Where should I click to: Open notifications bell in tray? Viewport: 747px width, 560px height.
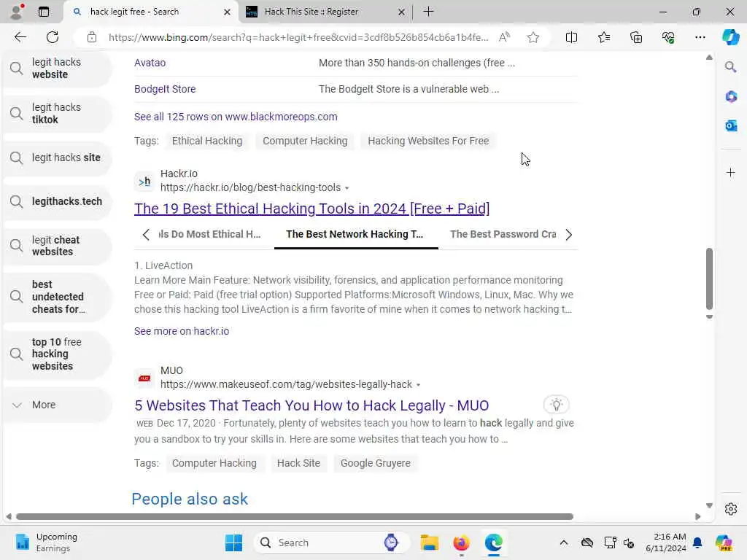click(697, 542)
